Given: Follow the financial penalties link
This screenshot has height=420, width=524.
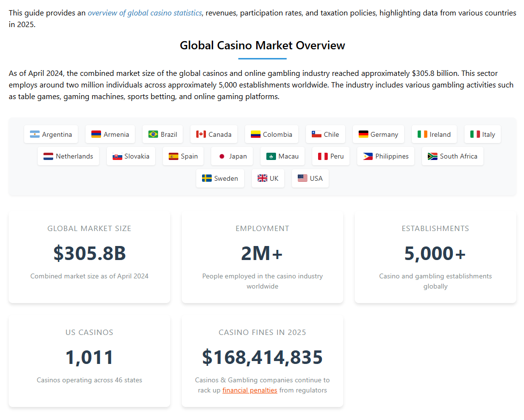Looking at the screenshot, I should coord(249,390).
